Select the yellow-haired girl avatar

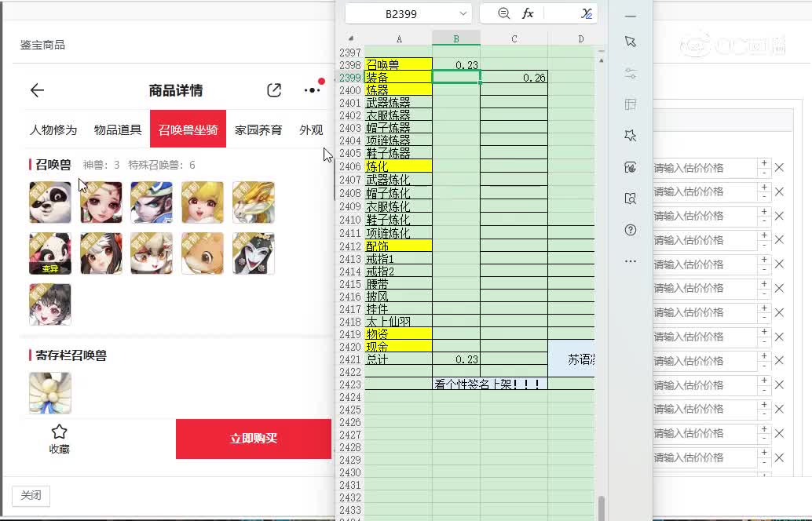[x=203, y=202]
